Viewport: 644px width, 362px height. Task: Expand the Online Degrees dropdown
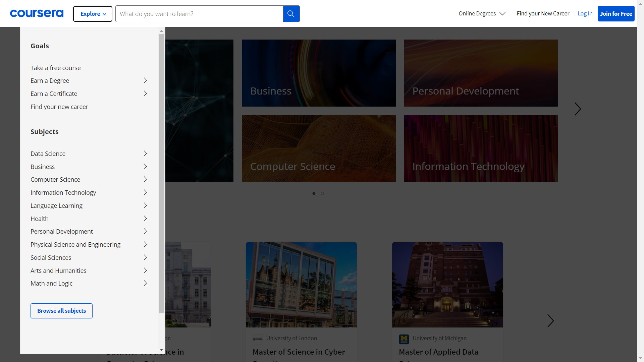click(x=482, y=13)
